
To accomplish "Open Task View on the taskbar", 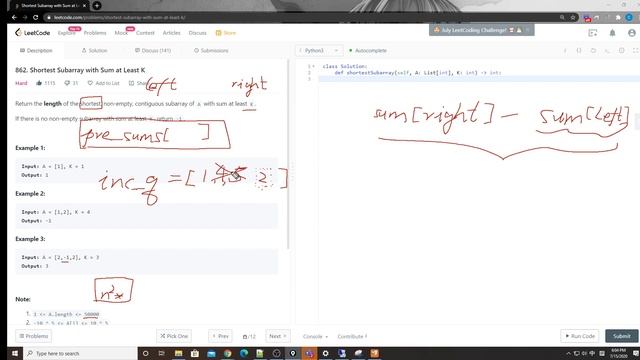I will (162, 353).
